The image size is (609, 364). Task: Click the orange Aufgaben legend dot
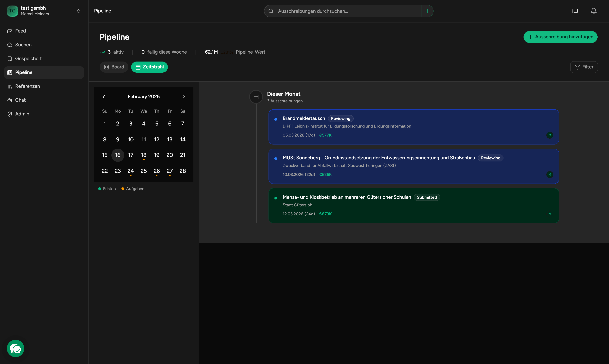[x=123, y=189]
